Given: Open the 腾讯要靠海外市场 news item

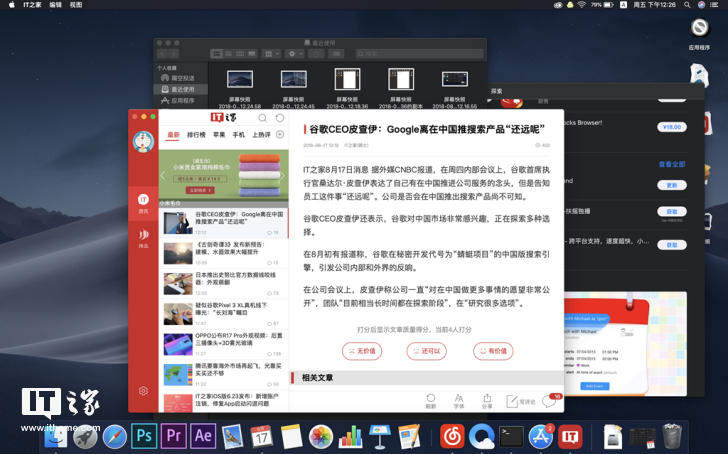Looking at the screenshot, I should [x=224, y=374].
